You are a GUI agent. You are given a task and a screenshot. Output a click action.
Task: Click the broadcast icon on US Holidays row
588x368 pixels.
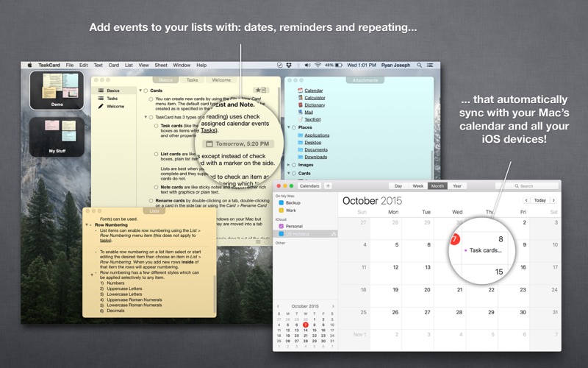click(x=333, y=234)
